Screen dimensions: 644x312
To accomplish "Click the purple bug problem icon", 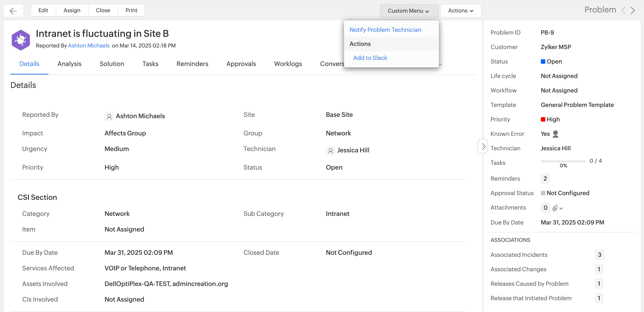I will coord(21,40).
